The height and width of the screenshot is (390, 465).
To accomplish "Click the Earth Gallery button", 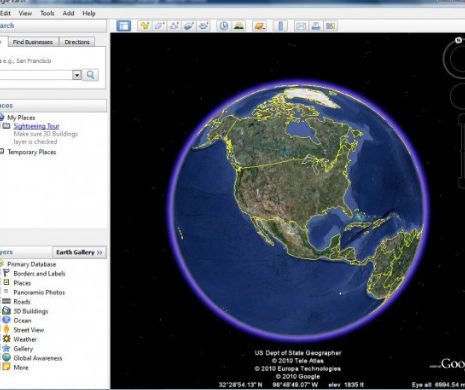I will click(79, 252).
